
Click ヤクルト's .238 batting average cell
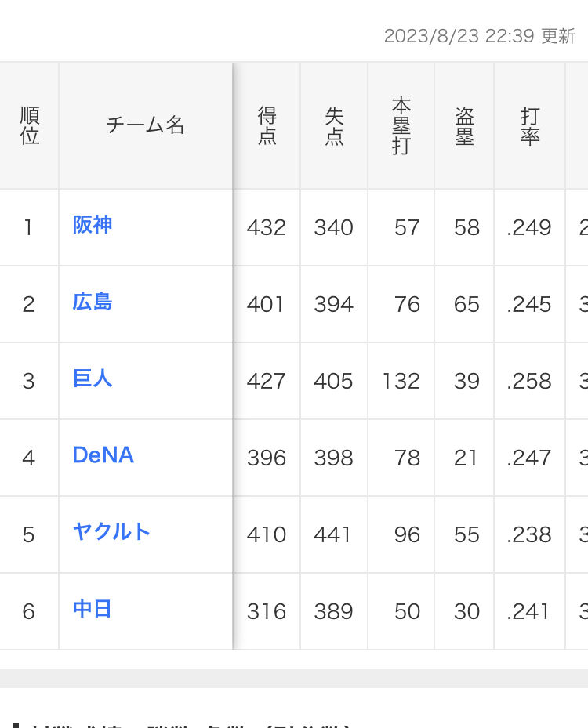(x=529, y=535)
